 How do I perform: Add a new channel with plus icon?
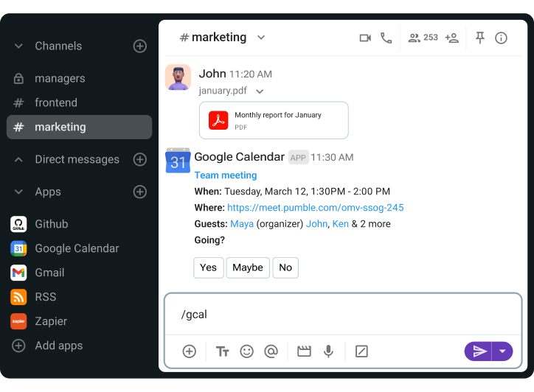(139, 46)
